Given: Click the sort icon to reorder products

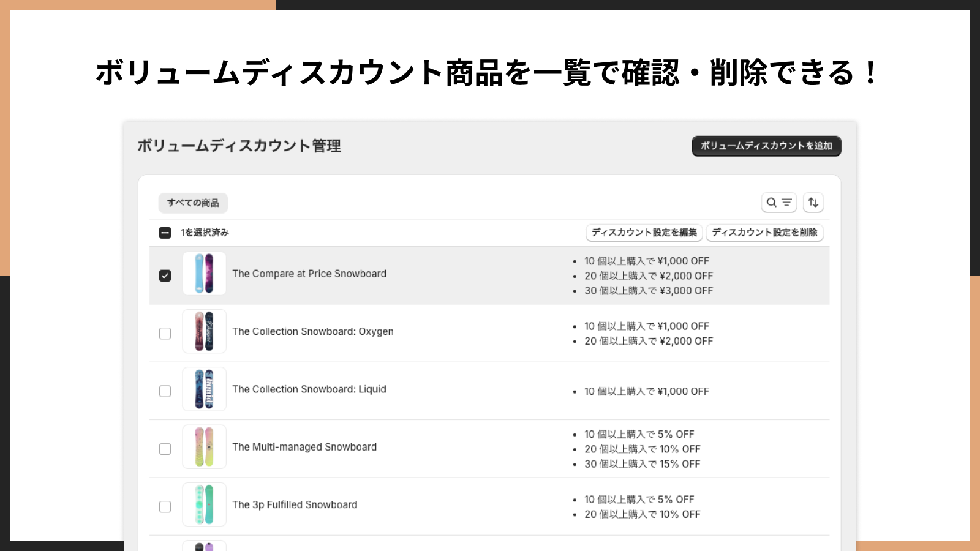Looking at the screenshot, I should click(813, 202).
